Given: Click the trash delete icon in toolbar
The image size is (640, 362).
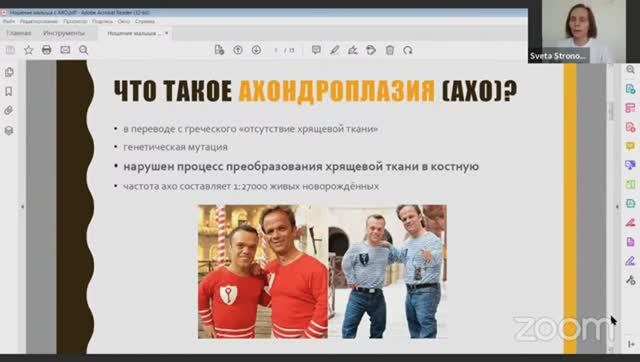Looking at the screenshot, I should (390, 50).
